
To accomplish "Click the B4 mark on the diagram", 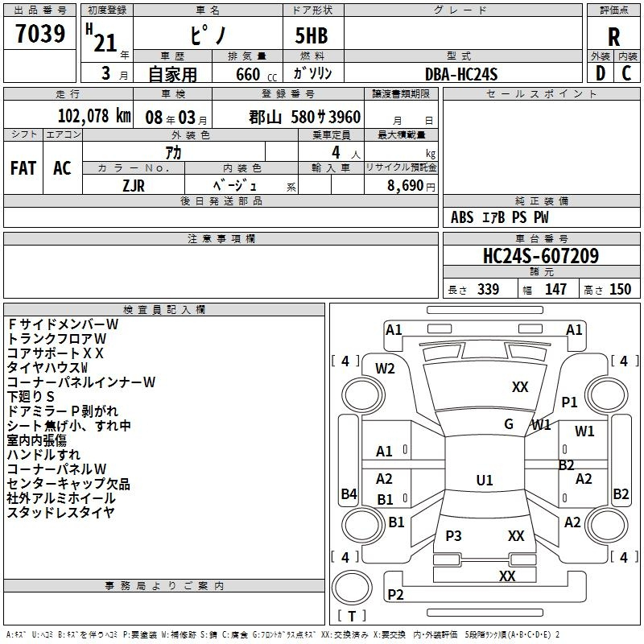I will tap(349, 494).
